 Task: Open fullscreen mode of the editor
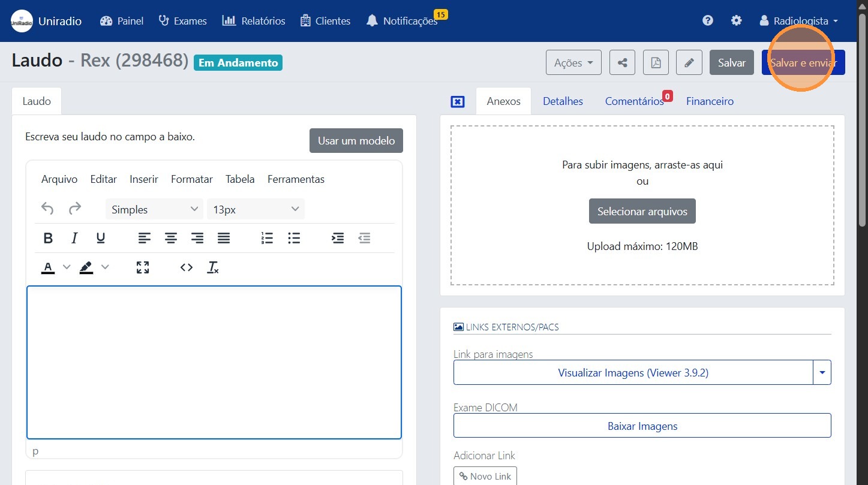143,267
